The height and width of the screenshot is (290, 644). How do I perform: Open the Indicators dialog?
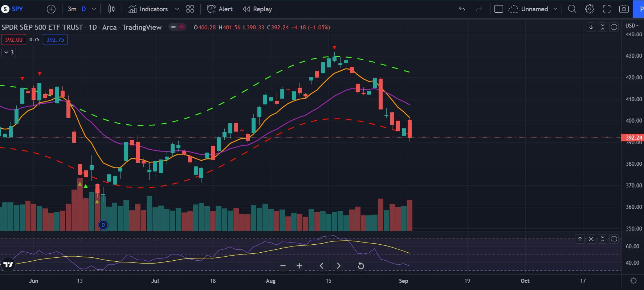coord(148,9)
